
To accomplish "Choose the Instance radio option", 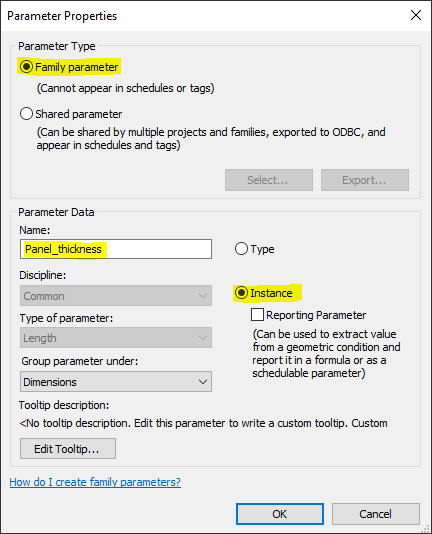I will 241,293.
